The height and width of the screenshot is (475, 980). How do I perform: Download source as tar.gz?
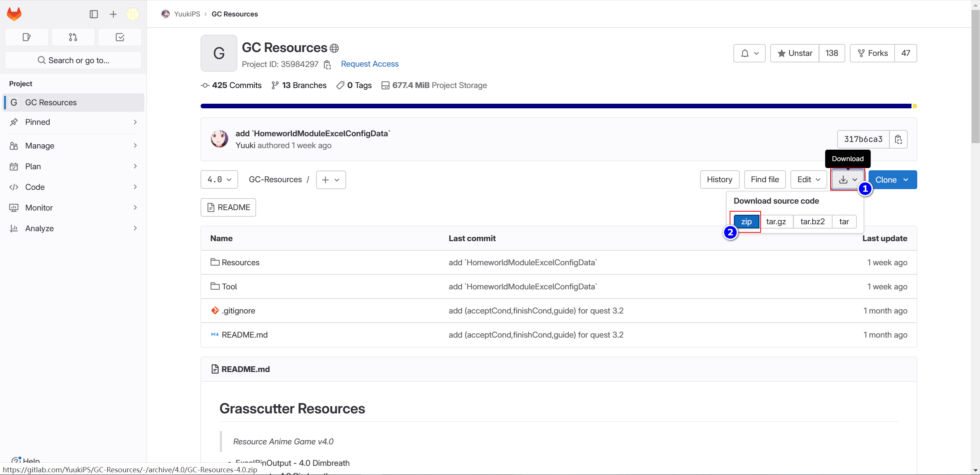pyautogui.click(x=776, y=222)
